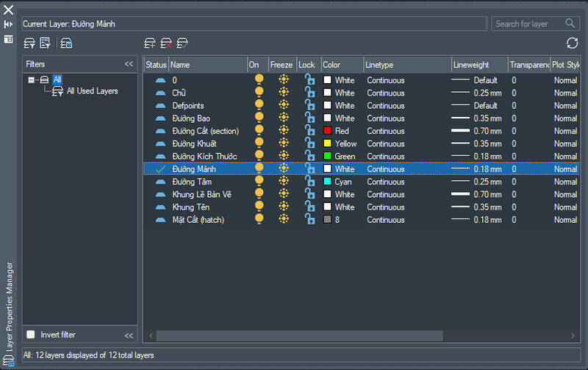The image size is (588, 370).
Task: Open lineweight options for Khung Lề Bản Vẽ
Action: click(476, 195)
